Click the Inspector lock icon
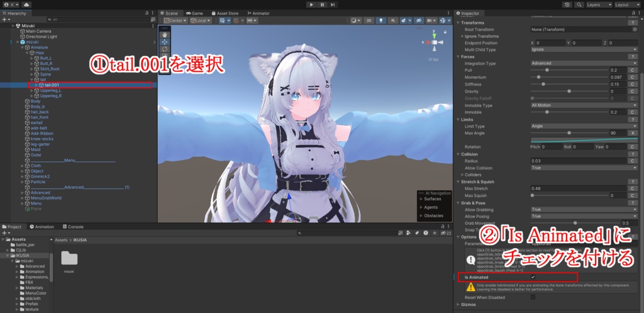Image resolution: width=644 pixels, height=313 pixels. click(x=634, y=13)
